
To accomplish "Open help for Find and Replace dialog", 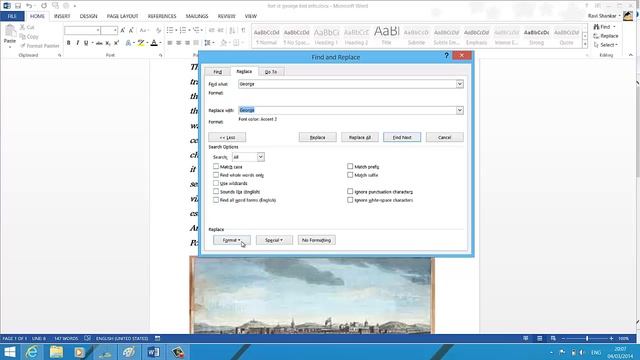I will tap(447, 56).
